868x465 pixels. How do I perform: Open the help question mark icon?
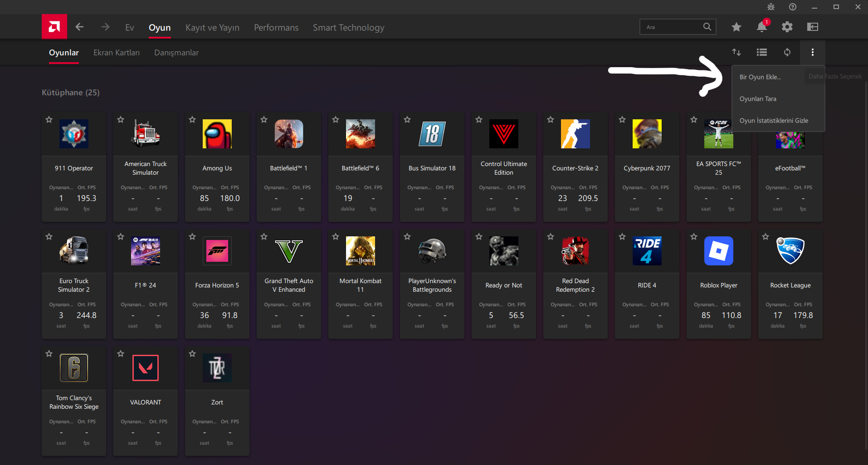point(793,7)
